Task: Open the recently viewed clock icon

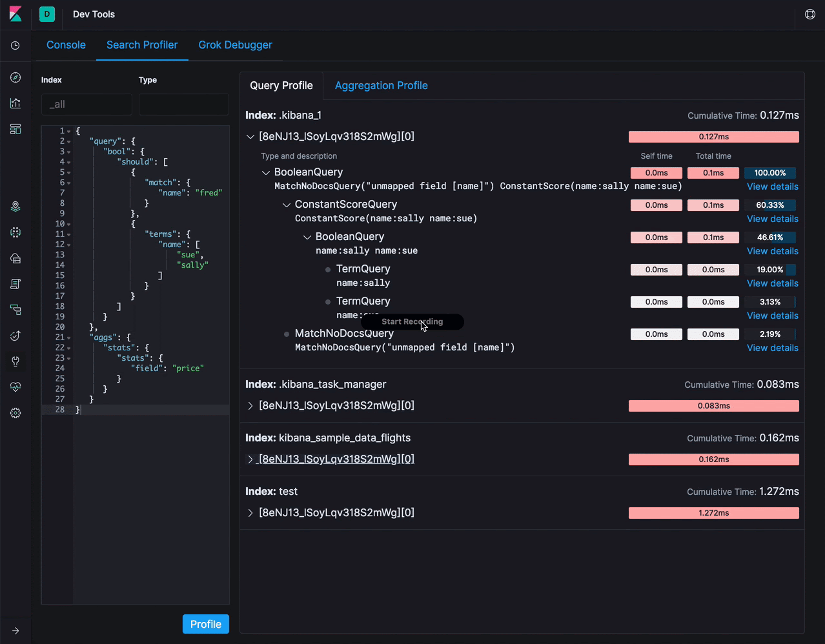Action: [15, 46]
